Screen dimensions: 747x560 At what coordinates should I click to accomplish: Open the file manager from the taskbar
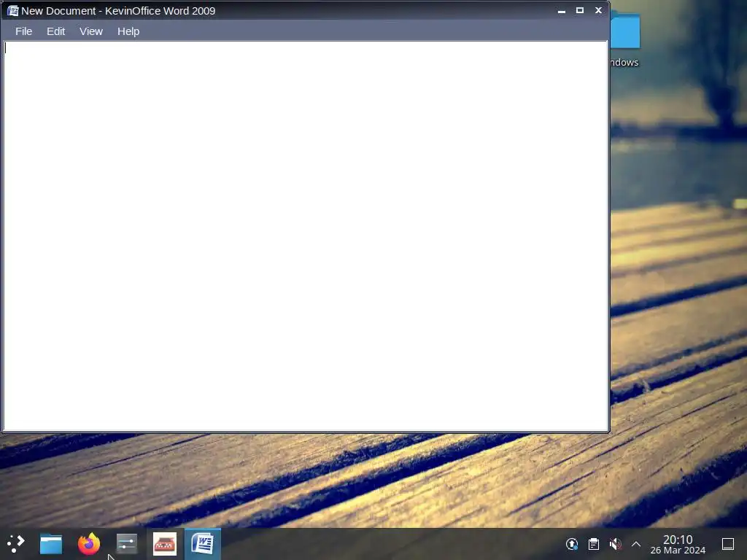tap(51, 544)
